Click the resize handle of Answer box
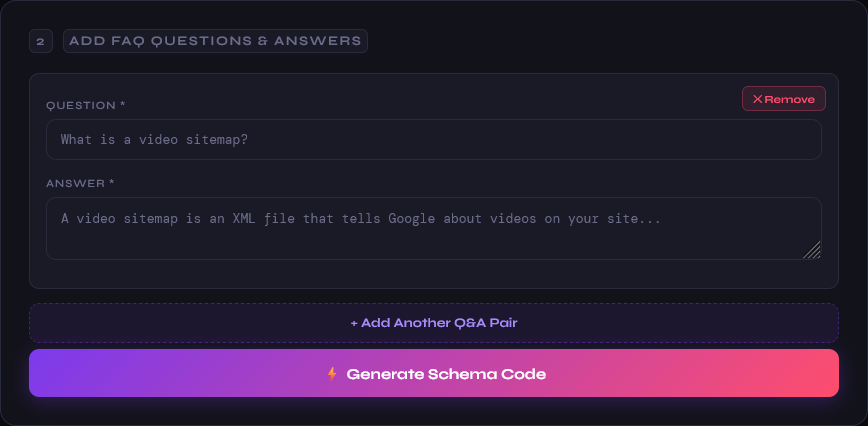This screenshot has height=426, width=868. point(812,250)
